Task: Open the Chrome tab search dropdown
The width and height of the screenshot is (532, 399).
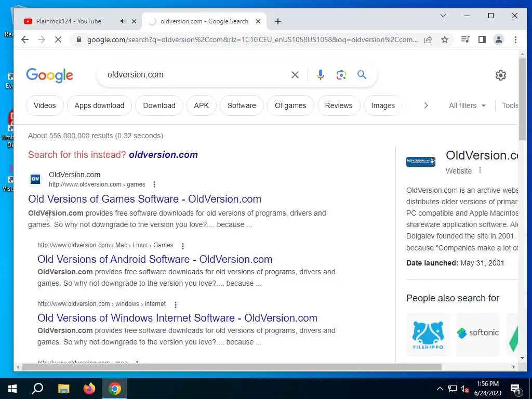Action: pos(443,16)
